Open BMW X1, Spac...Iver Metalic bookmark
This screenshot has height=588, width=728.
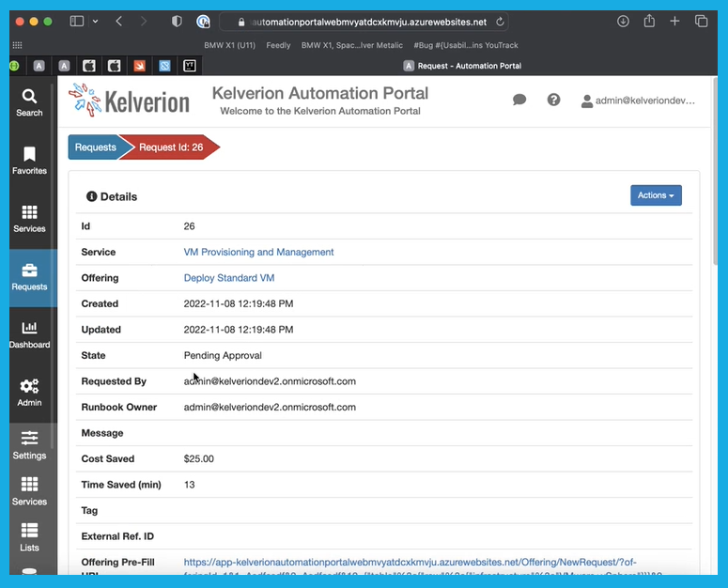point(351,45)
